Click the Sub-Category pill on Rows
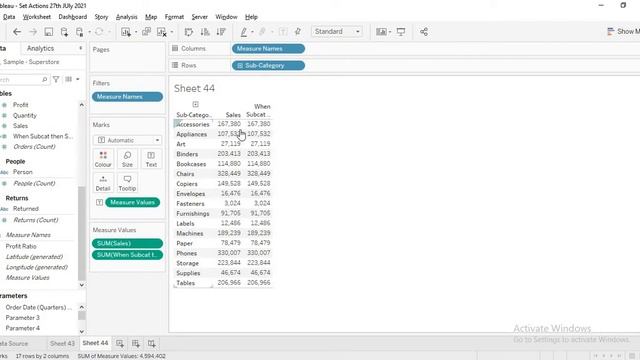This screenshot has height=360, width=640. coord(268,65)
